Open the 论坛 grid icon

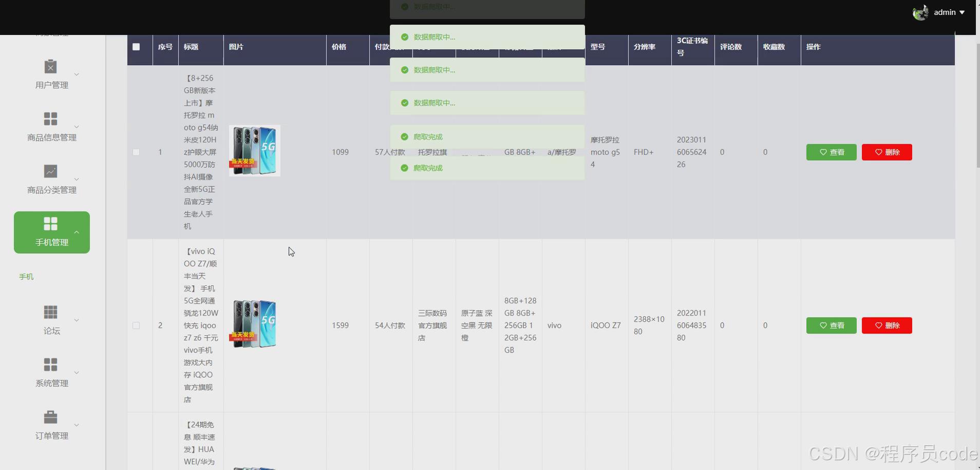tap(50, 312)
